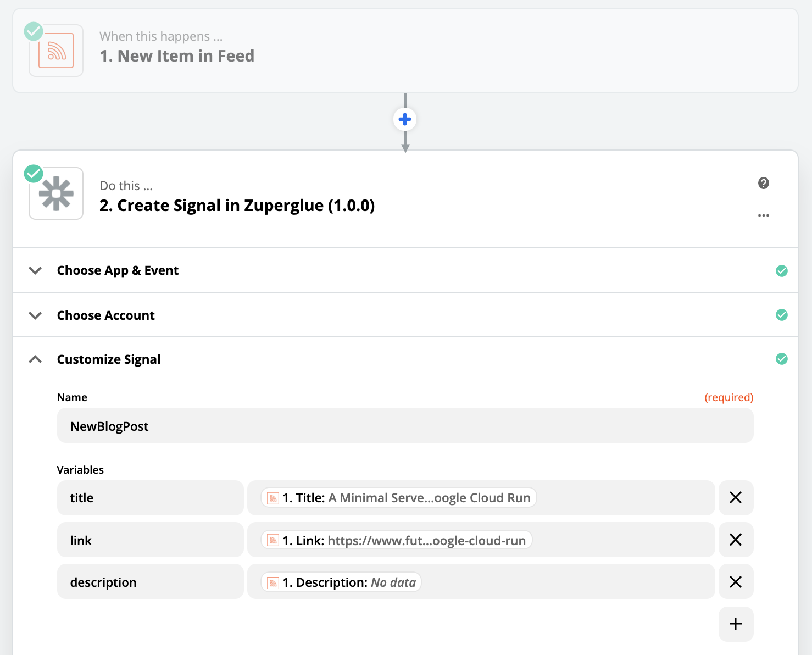Click the green check beside Choose Account

[782, 315]
